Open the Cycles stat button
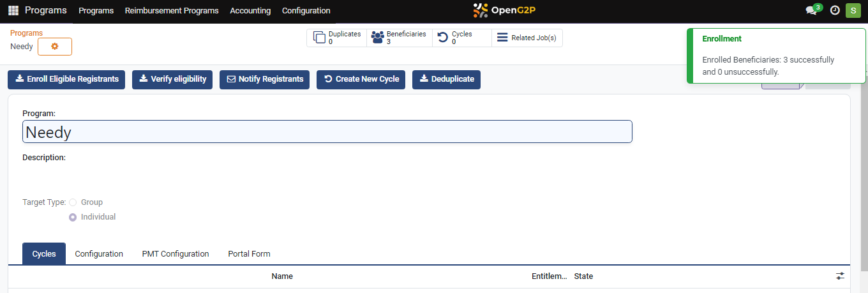Viewport: 868px width, 293px height. pyautogui.click(x=461, y=38)
